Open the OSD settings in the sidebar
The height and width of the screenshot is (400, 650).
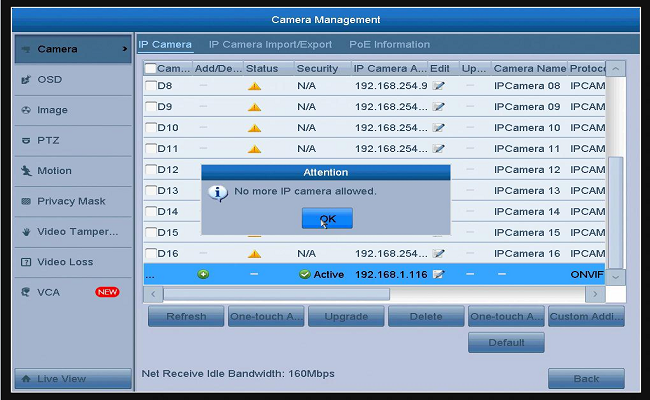[x=50, y=79]
